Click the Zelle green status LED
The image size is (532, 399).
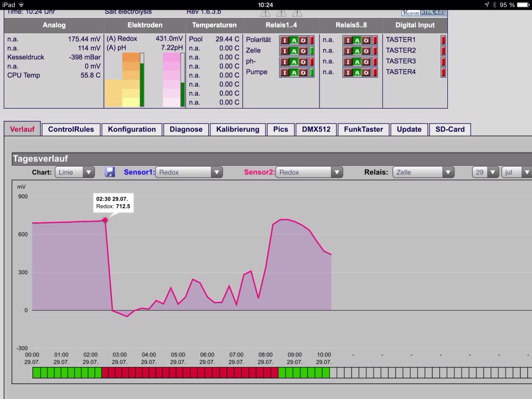(312, 51)
